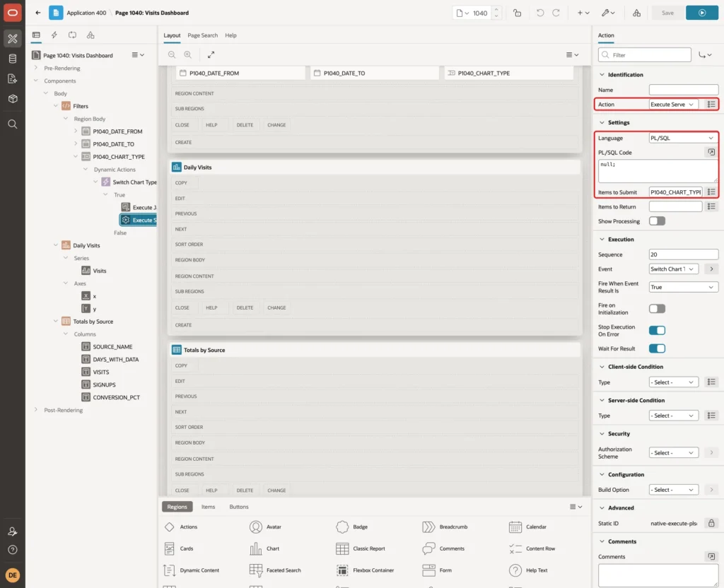Open Server-side Condition Type dropdown

coord(673,416)
